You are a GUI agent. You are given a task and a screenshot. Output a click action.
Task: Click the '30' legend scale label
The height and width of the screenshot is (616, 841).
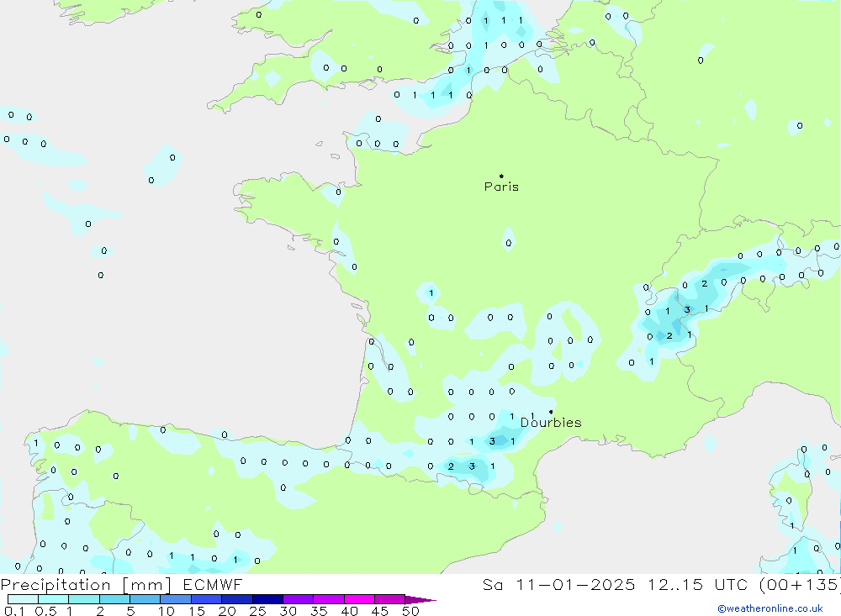tap(288, 611)
